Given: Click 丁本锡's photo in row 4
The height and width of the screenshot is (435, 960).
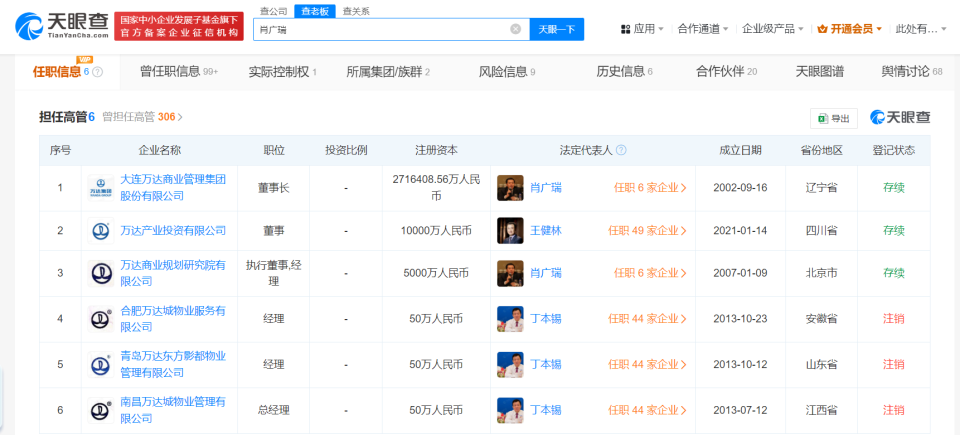Looking at the screenshot, I should pos(510,319).
